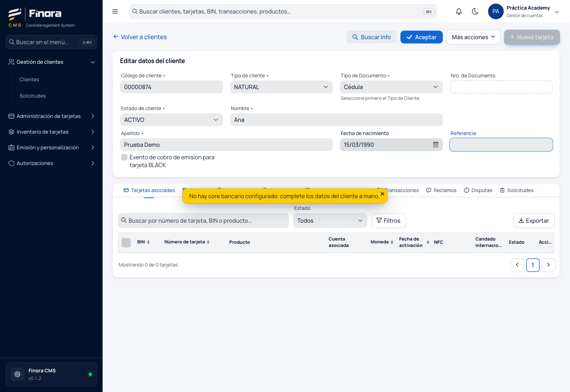570x392 pixels.
Task: Switch to Tarjetas asociadas tab
Action: pos(149,190)
